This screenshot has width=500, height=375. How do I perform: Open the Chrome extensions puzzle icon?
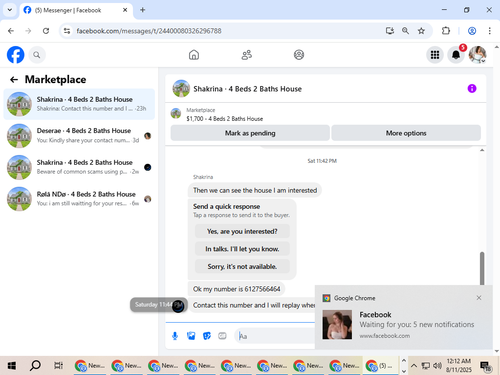(446, 31)
